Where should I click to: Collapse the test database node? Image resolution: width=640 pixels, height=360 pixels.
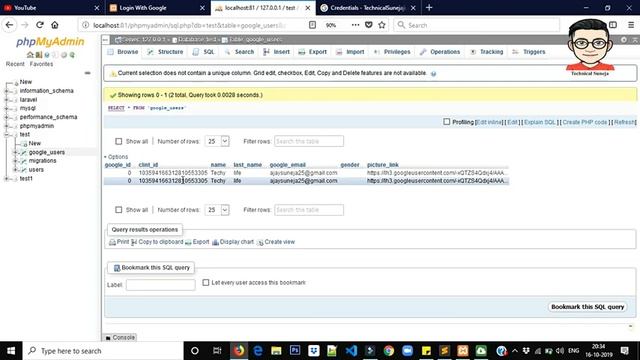[6, 135]
